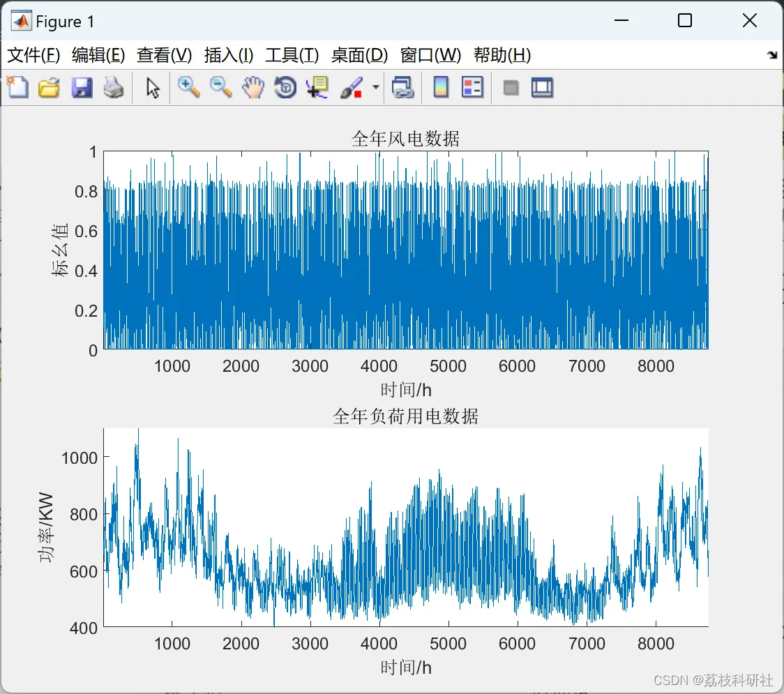Click the title 全年负荷用电数据
The image size is (784, 694).
(405, 416)
